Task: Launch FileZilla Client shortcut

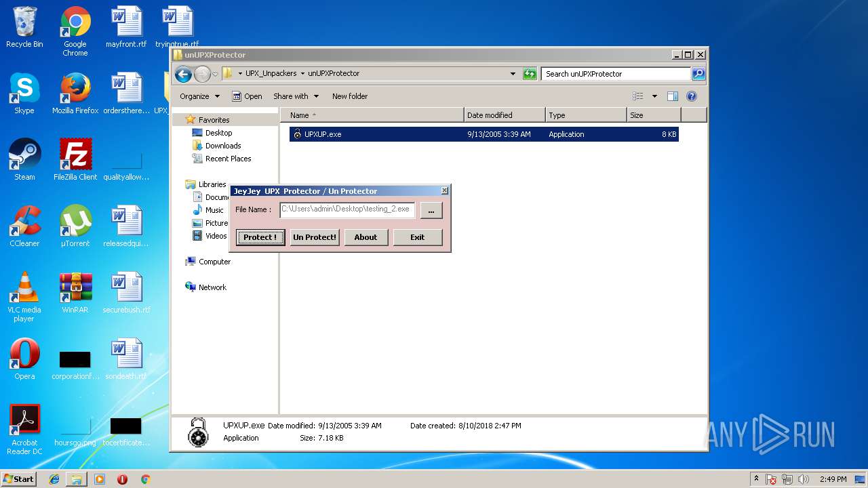Action: click(75, 161)
